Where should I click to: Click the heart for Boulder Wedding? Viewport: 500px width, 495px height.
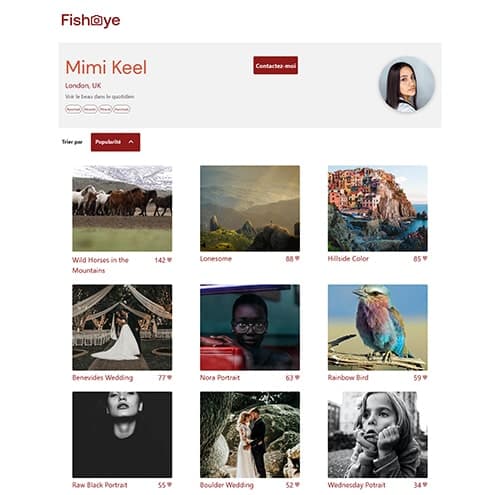click(x=297, y=485)
